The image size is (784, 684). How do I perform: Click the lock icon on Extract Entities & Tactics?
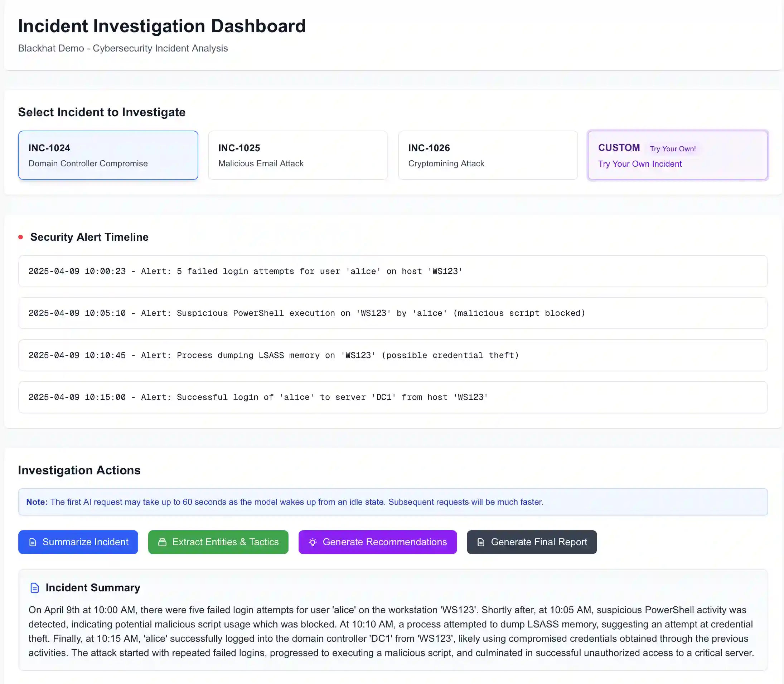(162, 542)
